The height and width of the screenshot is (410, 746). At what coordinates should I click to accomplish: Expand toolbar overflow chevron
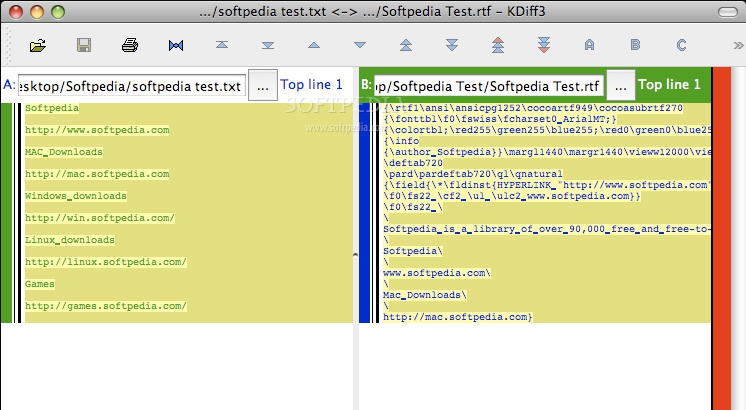(x=738, y=45)
